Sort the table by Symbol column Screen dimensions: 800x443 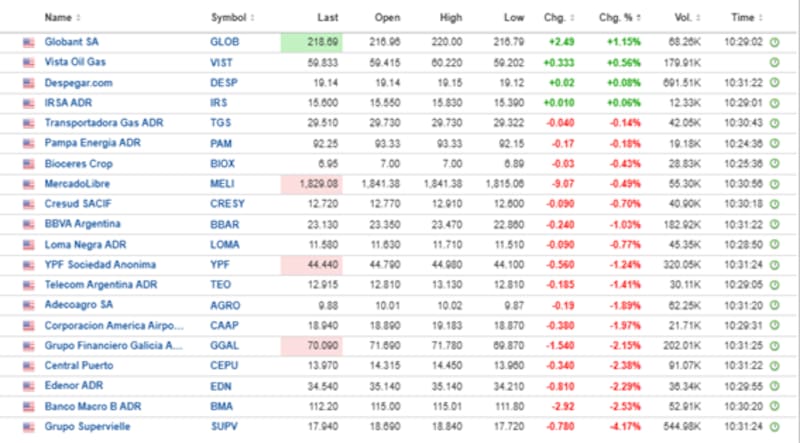[232, 17]
